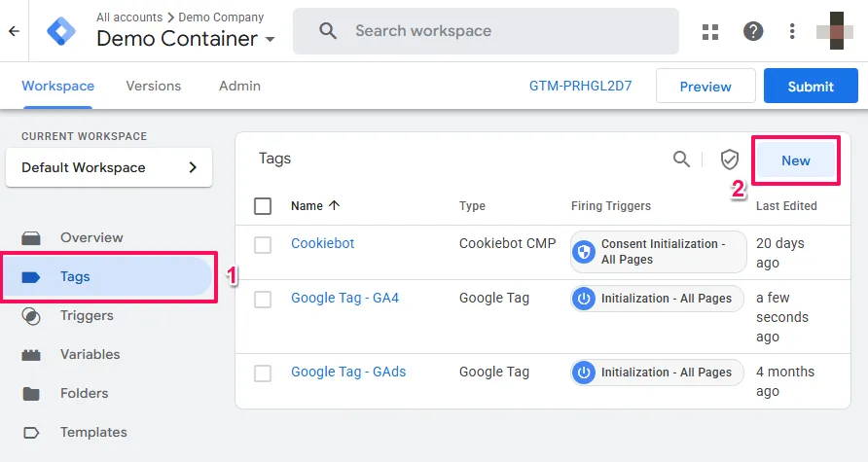Click the search icon in Tags panel

(x=682, y=160)
